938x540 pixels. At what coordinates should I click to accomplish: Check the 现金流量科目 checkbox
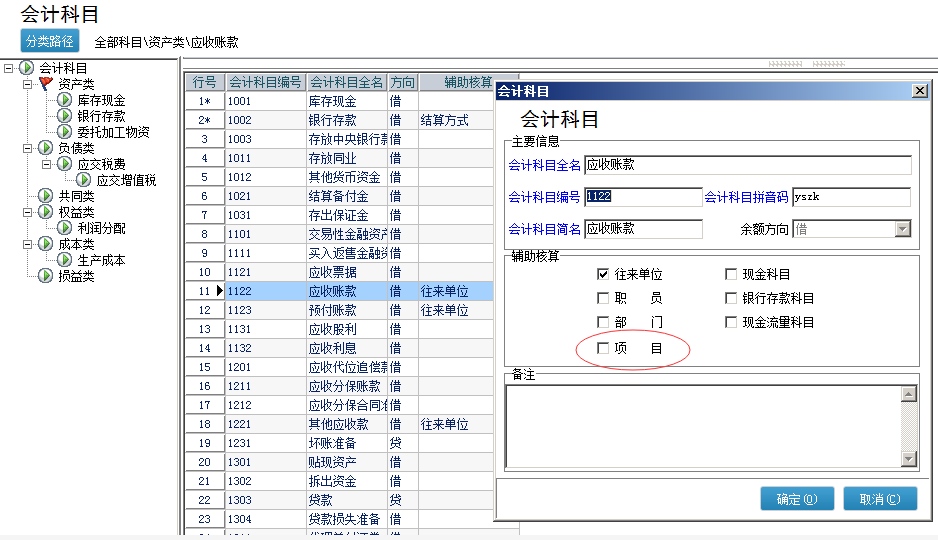pos(730,322)
